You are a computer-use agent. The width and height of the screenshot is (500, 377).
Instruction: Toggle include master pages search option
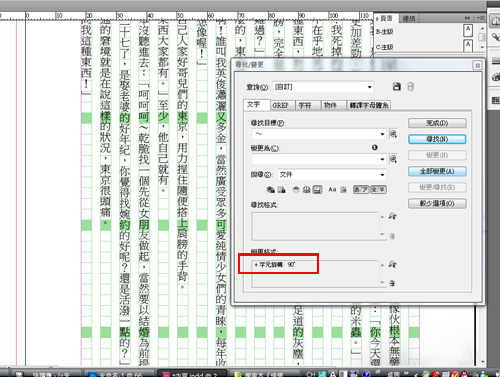pos(307,190)
